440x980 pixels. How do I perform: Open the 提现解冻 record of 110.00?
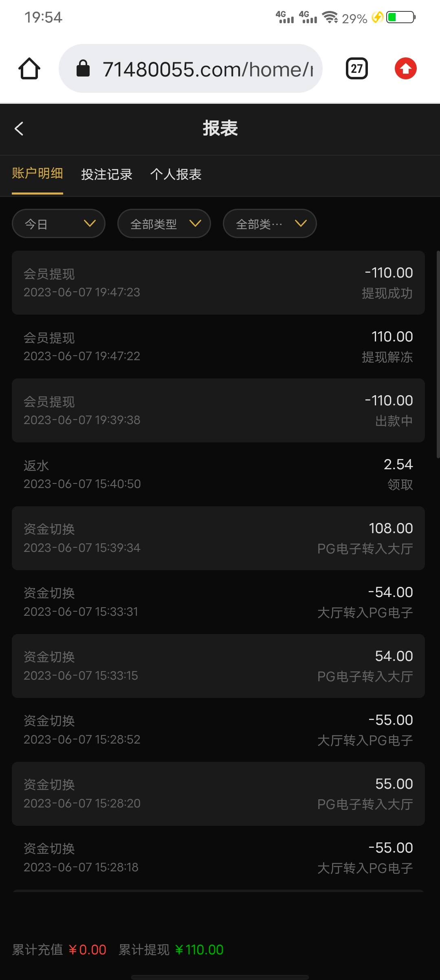[x=218, y=347]
